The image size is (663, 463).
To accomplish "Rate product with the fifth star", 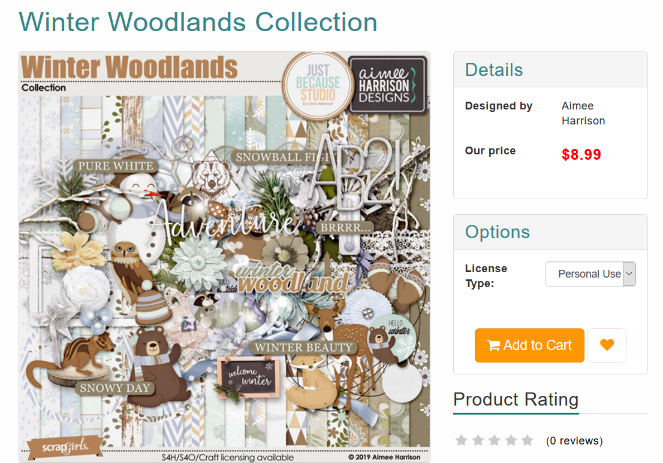I will 527,440.
